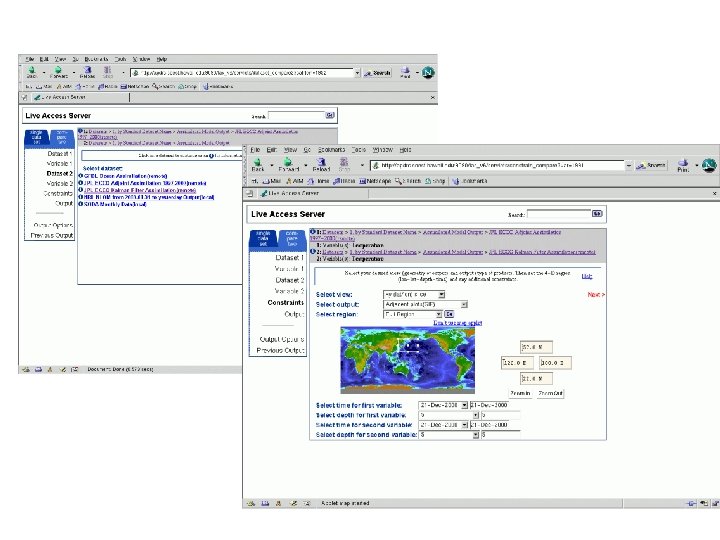Open GFDL Ocean Assimilation dataset link
Image resolution: width=720 pixels, height=540 pixels.
[125, 176]
